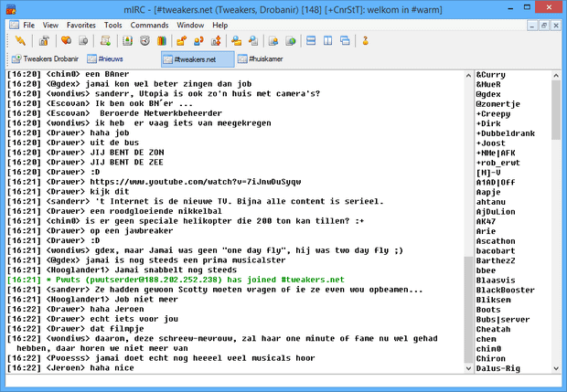Select AjDuLion in the nick list
This screenshot has height=392, width=567.
point(496,212)
